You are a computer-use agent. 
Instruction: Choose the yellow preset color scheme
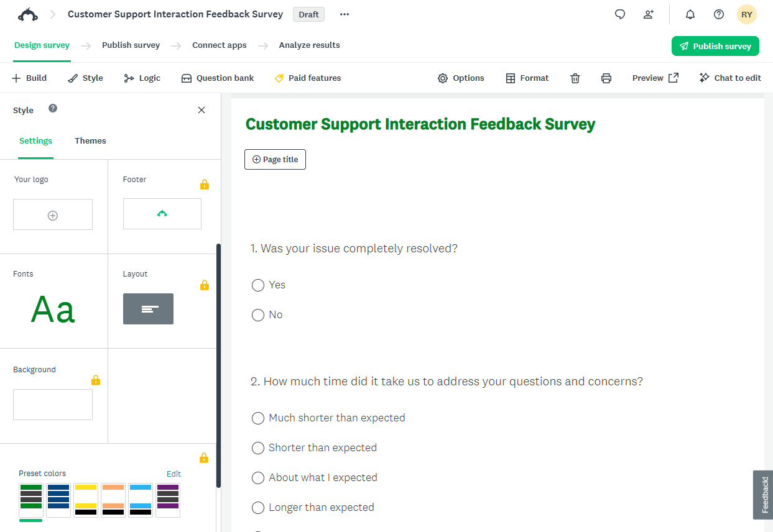coord(86,500)
